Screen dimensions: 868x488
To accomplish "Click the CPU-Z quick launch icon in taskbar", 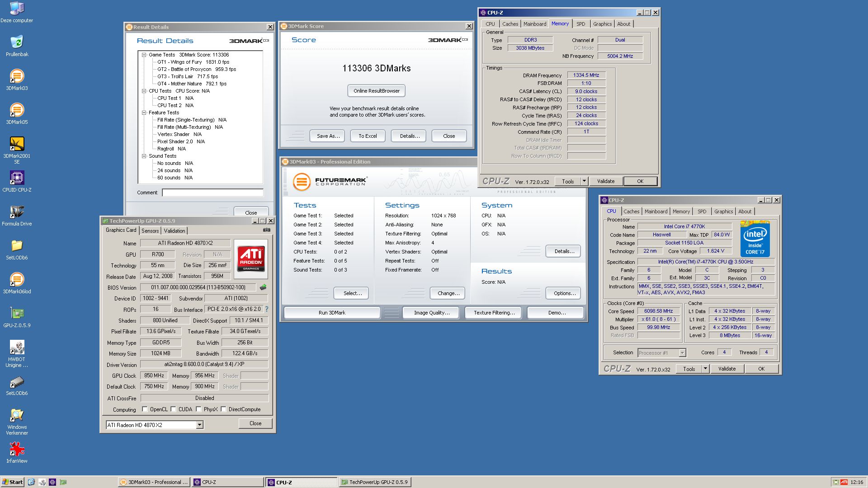I will (52, 482).
